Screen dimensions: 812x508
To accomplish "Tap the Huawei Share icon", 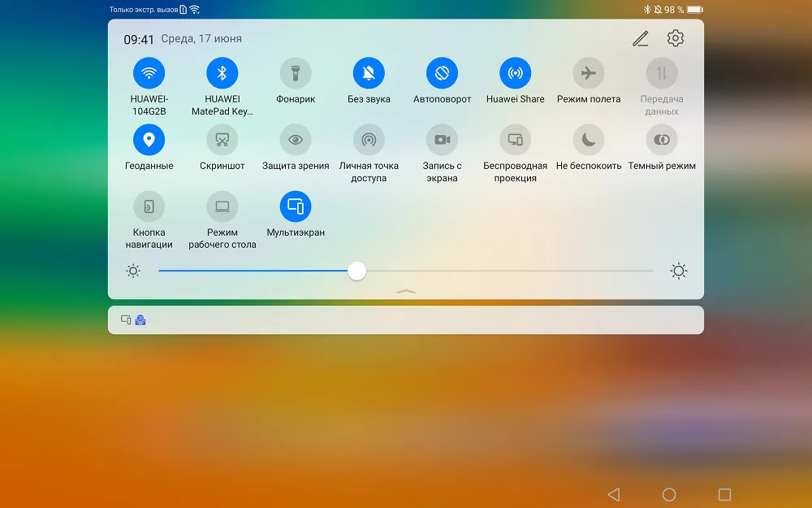I will click(x=515, y=73).
